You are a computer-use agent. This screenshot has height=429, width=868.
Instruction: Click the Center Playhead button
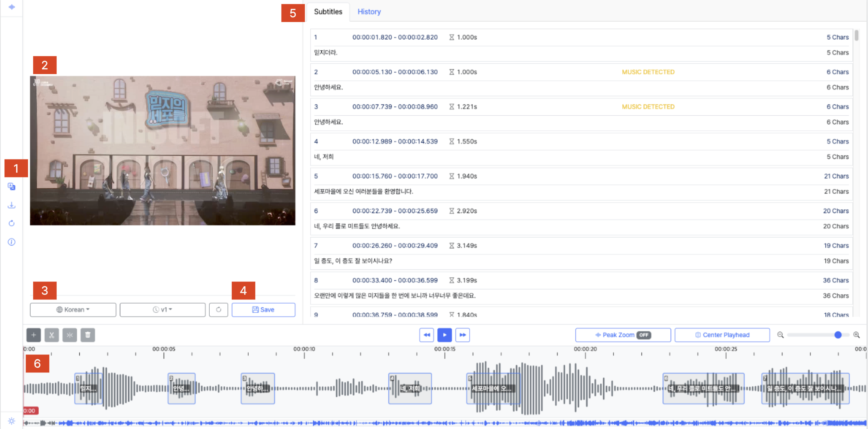click(722, 335)
